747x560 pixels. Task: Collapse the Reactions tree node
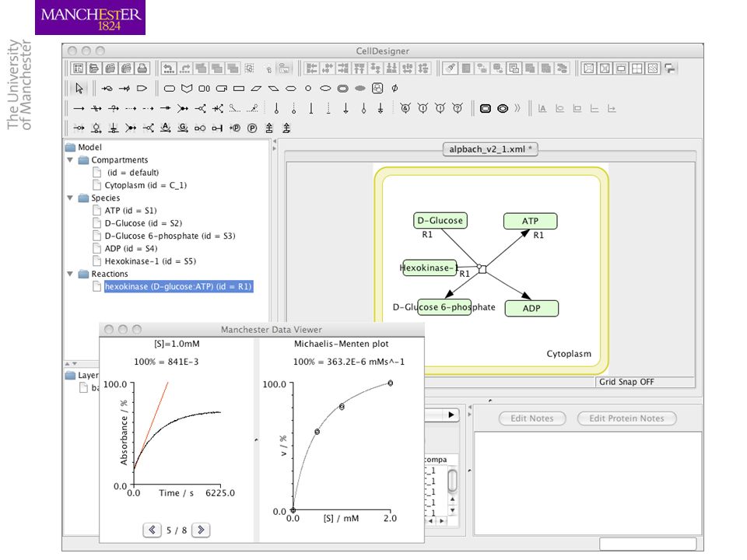pyautogui.click(x=70, y=274)
